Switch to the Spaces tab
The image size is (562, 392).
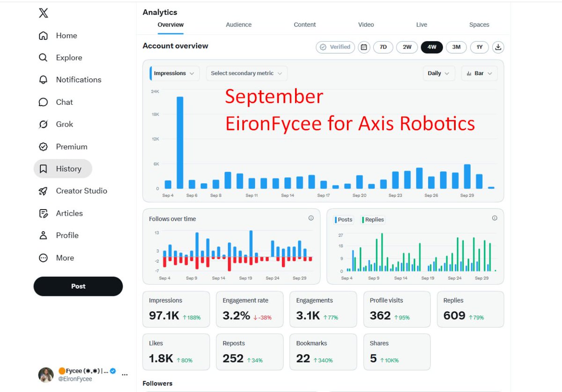(479, 25)
